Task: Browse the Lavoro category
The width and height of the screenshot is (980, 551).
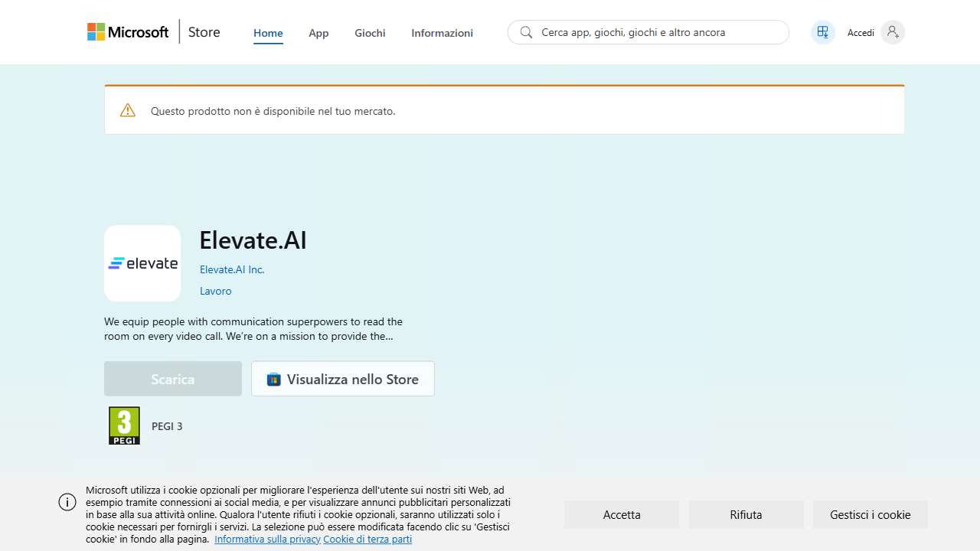Action: (215, 291)
